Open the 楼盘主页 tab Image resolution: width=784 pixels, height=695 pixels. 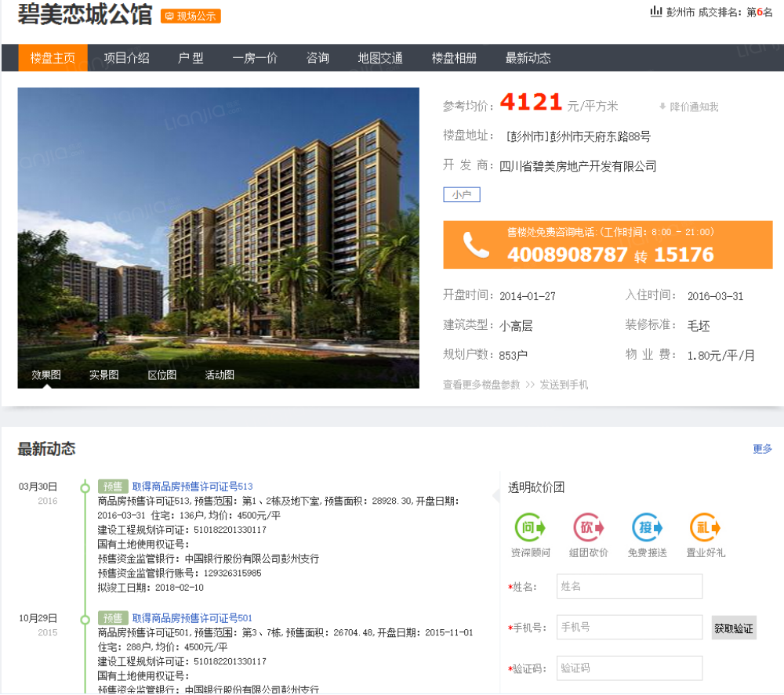53,58
